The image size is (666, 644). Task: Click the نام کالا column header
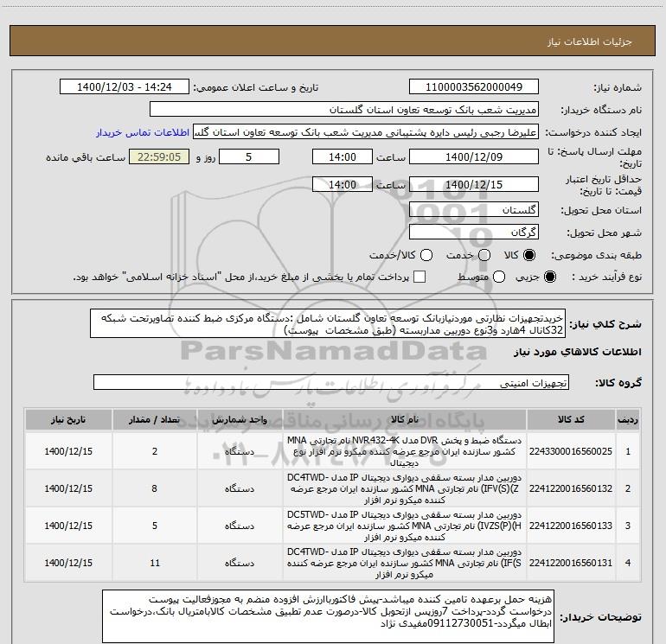point(405,420)
